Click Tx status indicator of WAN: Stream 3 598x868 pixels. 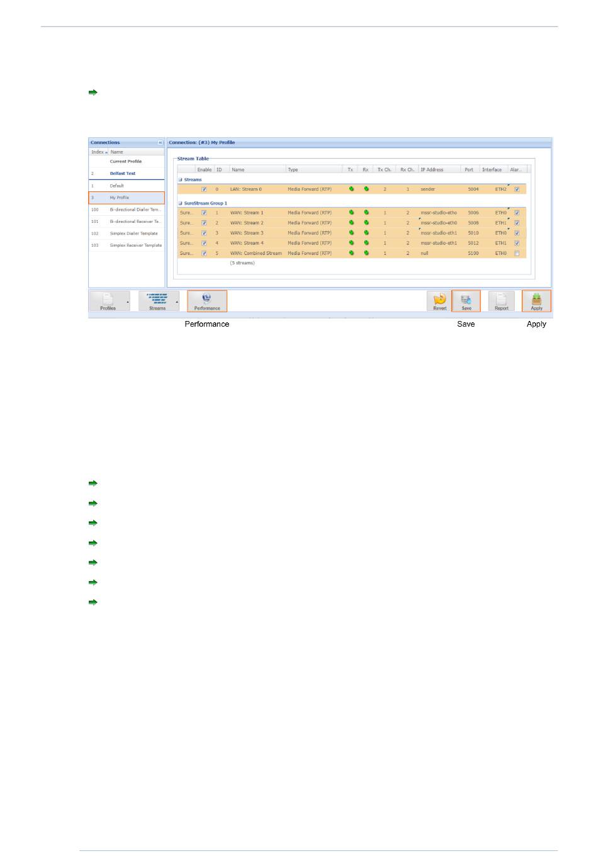(x=351, y=233)
